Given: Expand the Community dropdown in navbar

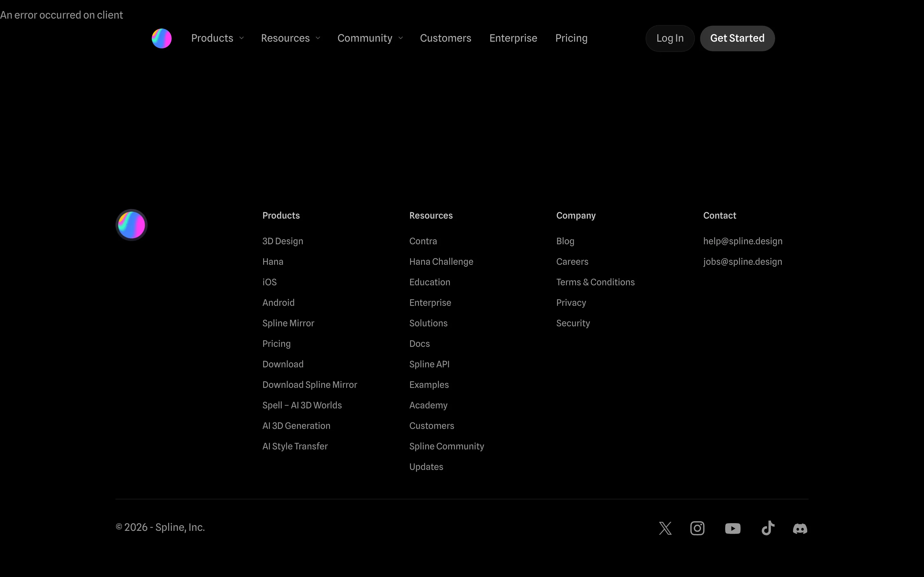Looking at the screenshot, I should 370,38.
